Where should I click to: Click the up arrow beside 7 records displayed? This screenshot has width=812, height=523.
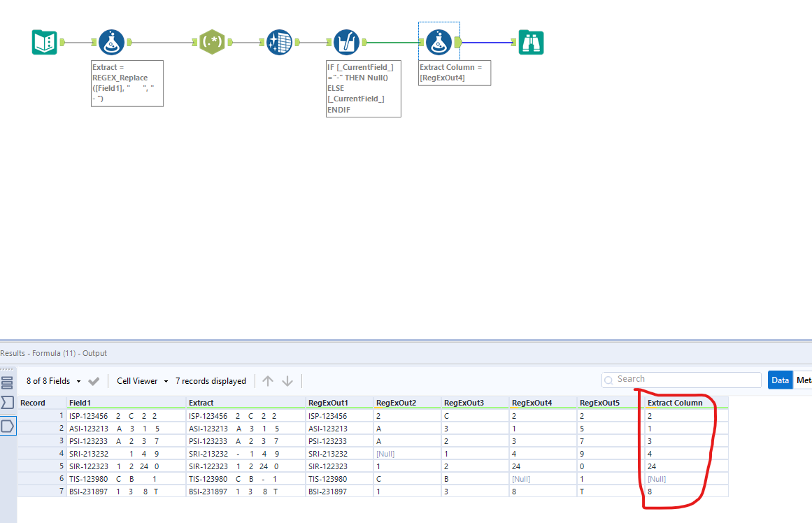(268, 381)
